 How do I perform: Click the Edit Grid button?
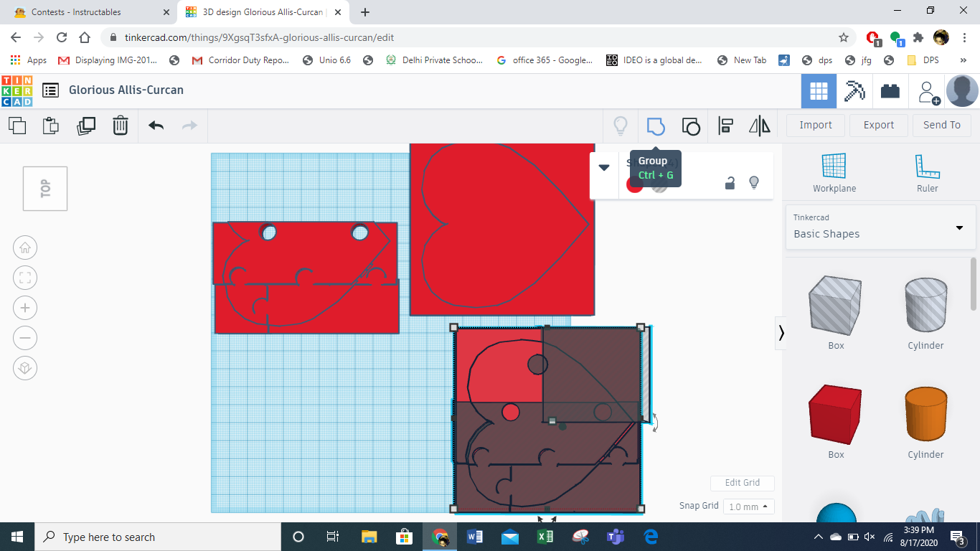pyautogui.click(x=743, y=483)
